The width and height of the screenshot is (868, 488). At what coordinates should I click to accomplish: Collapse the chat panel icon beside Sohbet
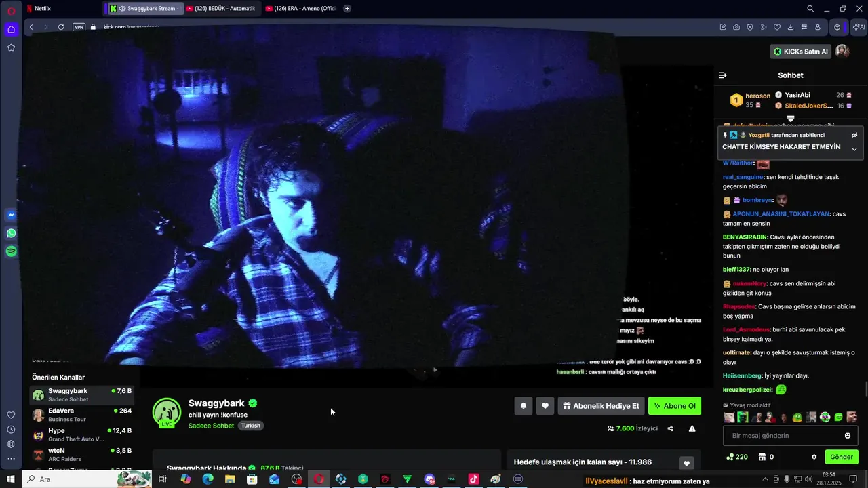[x=723, y=75]
